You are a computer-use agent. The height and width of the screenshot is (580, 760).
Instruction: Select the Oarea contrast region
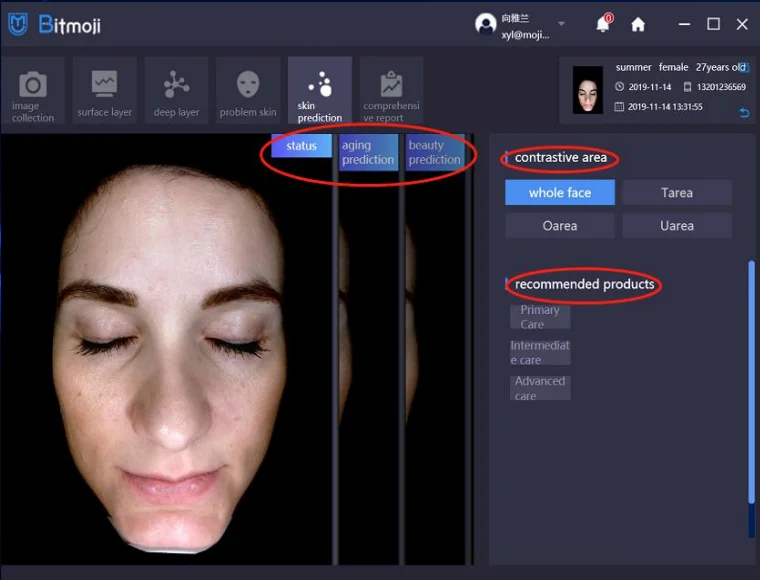click(x=560, y=226)
